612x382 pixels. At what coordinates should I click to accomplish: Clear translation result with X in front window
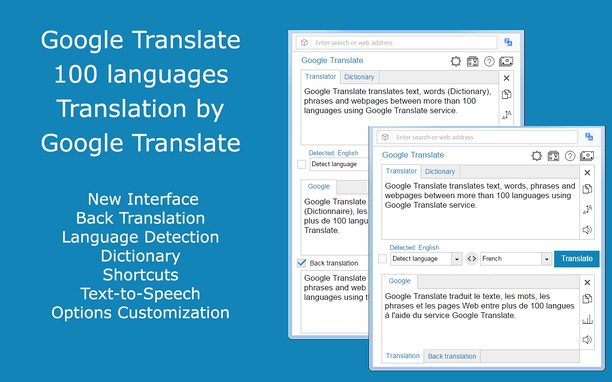point(587,283)
